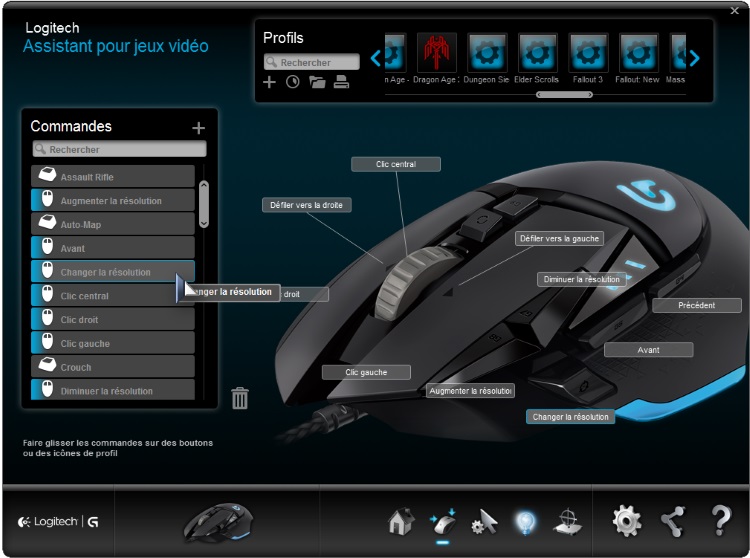Select Diminuer la résolution in command list
The height and width of the screenshot is (558, 750).
[113, 390]
